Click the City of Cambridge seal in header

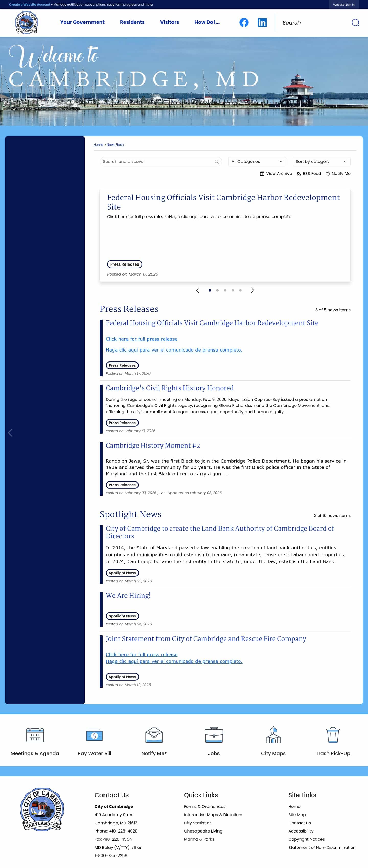(27, 22)
